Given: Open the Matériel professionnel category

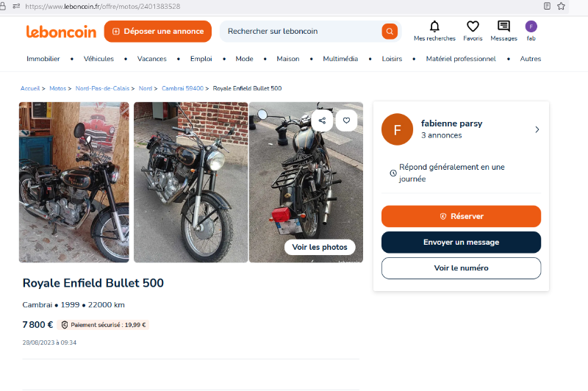Looking at the screenshot, I should pos(461,59).
